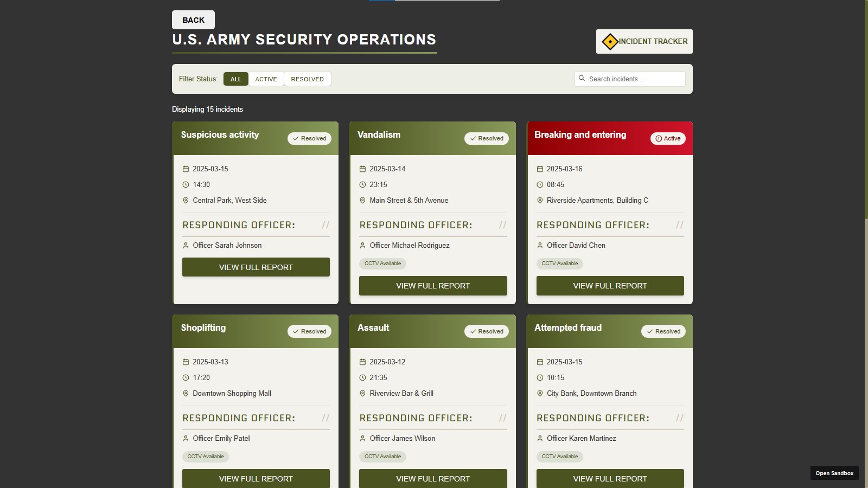The height and width of the screenshot is (488, 868).
Task: Click Active badge on Breaking and entering
Action: 668,138
